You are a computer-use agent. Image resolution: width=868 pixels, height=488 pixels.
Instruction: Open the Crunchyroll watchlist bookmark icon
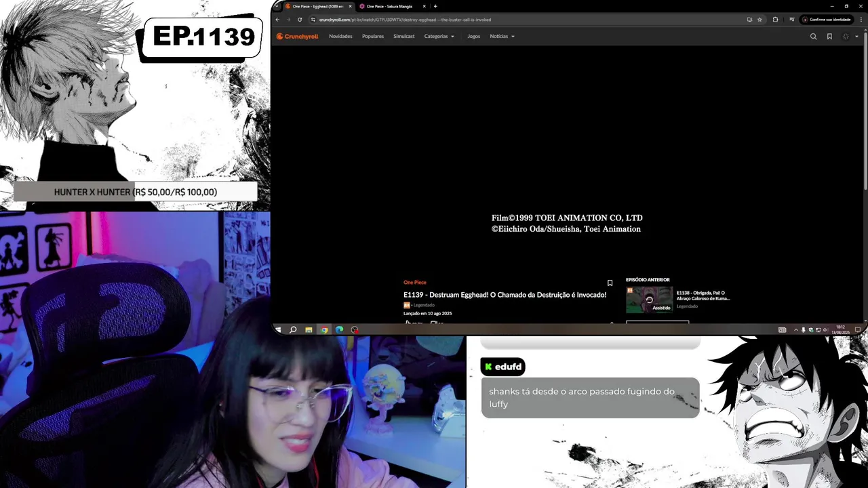[829, 37]
